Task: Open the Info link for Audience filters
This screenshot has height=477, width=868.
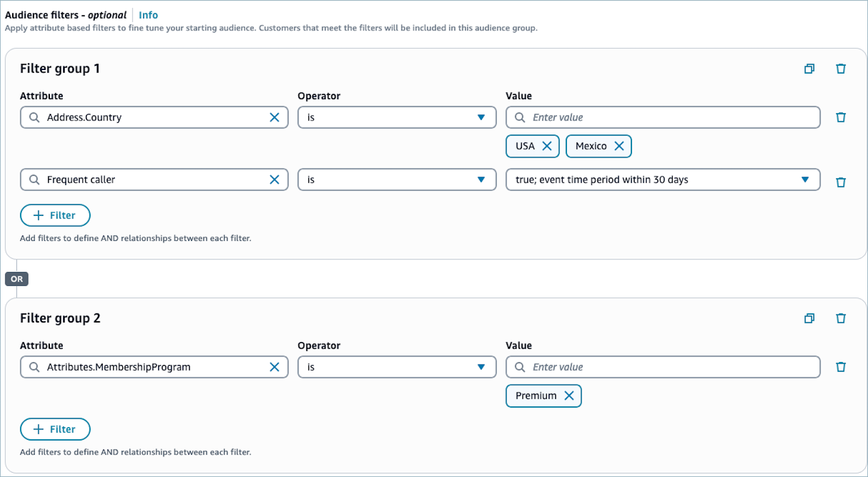Action: pos(148,15)
